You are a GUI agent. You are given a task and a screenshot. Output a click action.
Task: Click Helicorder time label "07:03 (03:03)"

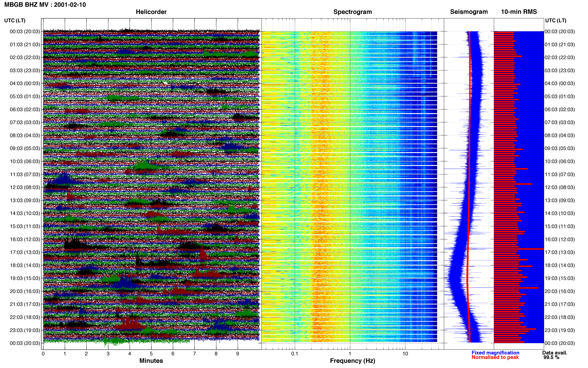25,122
